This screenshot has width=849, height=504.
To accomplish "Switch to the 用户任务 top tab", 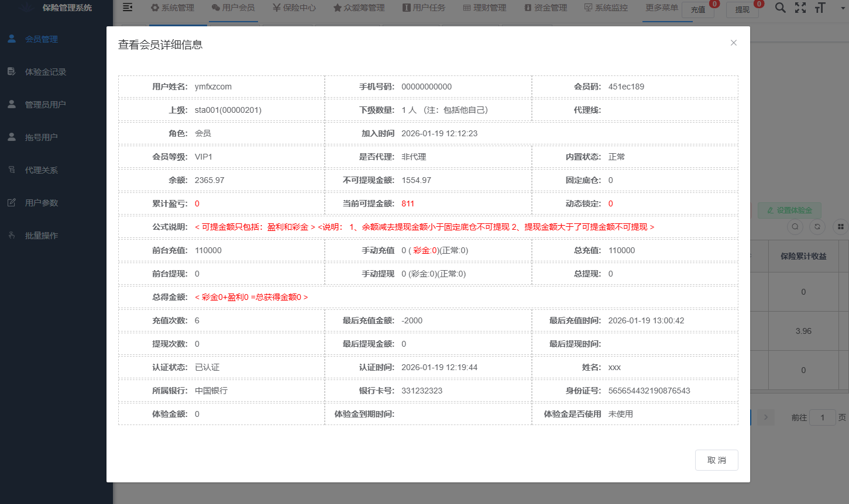I will [x=424, y=8].
